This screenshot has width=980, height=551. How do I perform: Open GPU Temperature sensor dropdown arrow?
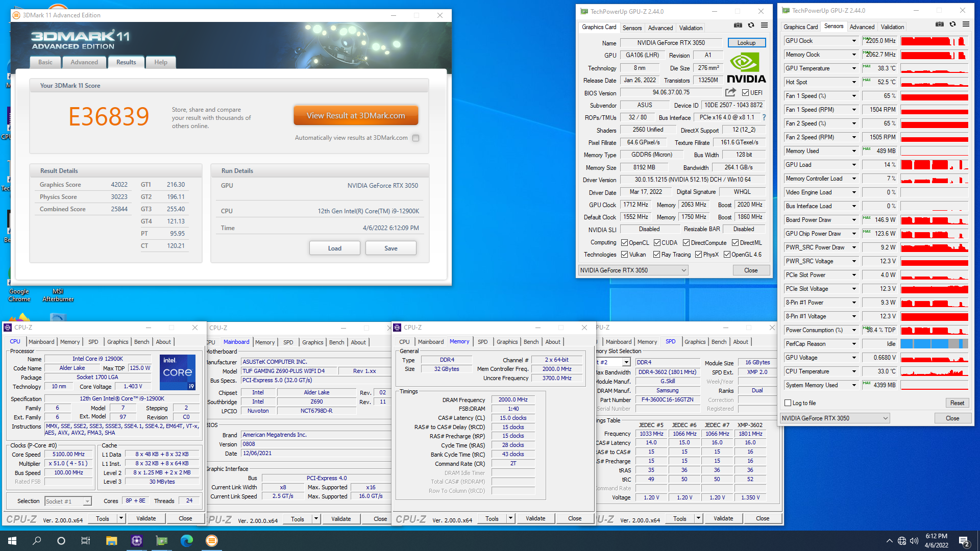853,68
